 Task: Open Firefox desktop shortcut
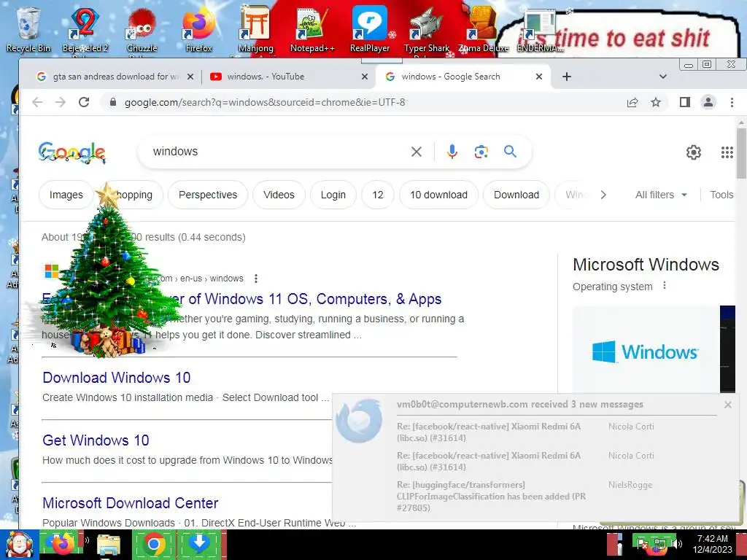coord(198,29)
